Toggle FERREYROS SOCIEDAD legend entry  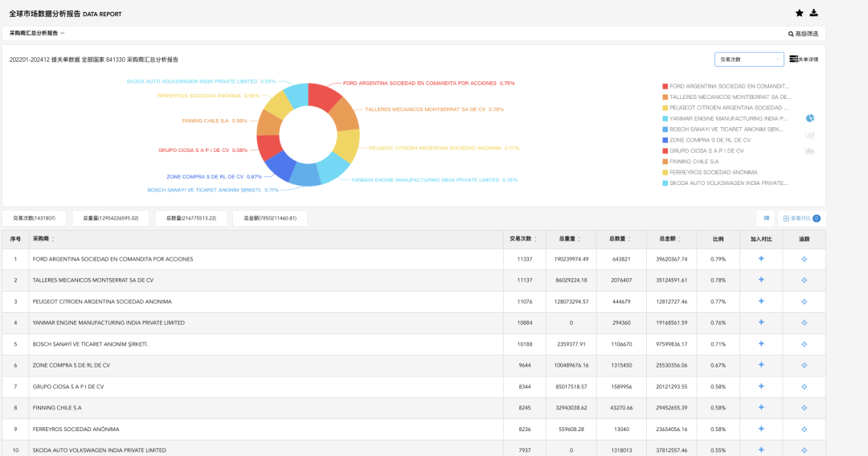[710, 172]
